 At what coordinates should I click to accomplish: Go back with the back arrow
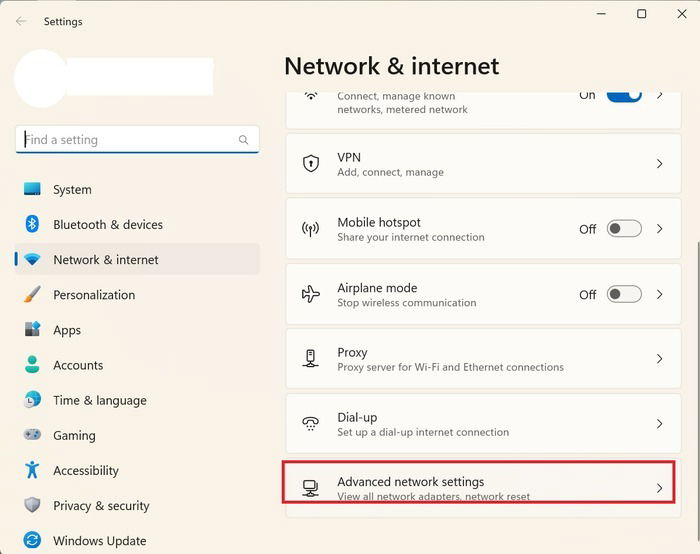pos(21,21)
